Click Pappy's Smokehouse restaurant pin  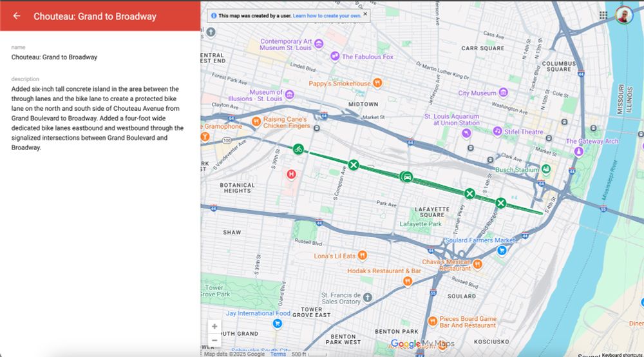(x=377, y=82)
